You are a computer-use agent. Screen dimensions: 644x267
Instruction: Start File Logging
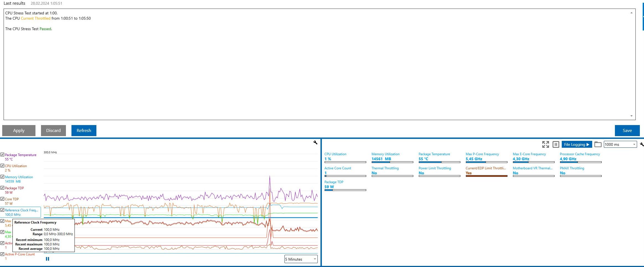click(x=577, y=144)
